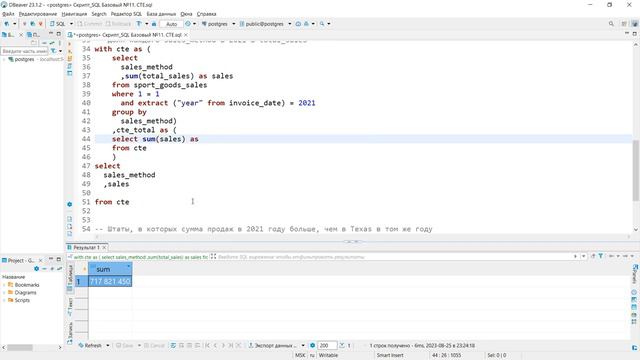
Task: Click the MSK timezone status entry
Action: tap(300, 356)
